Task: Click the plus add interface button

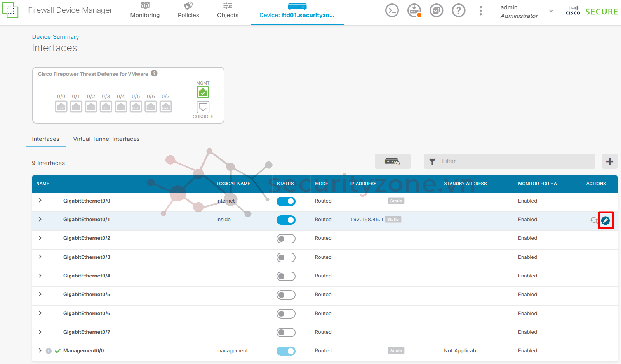Action: [609, 161]
